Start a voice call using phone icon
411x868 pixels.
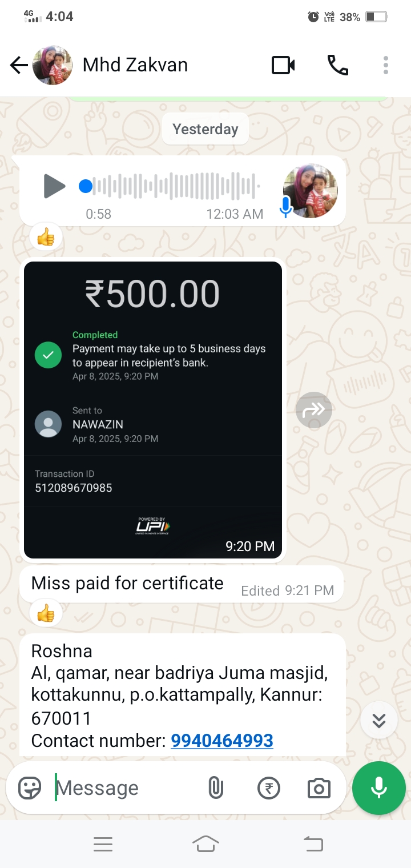[337, 65]
